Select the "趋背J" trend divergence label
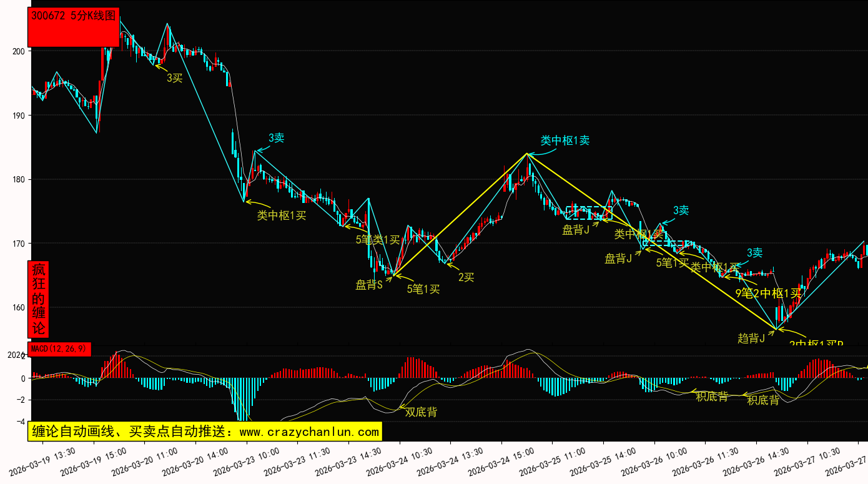This screenshot has width=868, height=484. [x=751, y=338]
